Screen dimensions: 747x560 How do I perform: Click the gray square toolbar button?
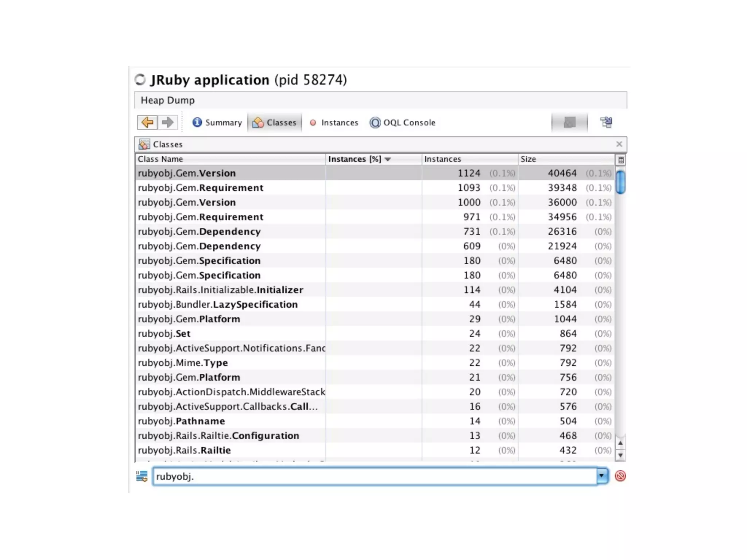[x=569, y=122]
